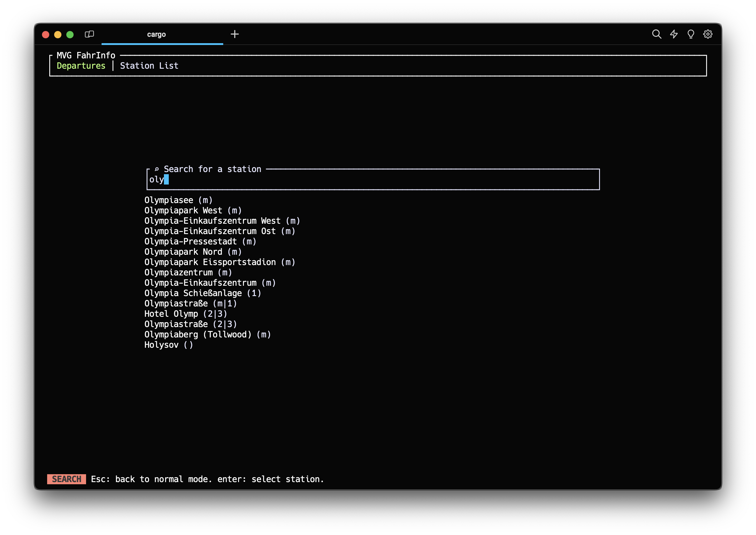Select the Departures tab
756x535 pixels.
coord(81,66)
